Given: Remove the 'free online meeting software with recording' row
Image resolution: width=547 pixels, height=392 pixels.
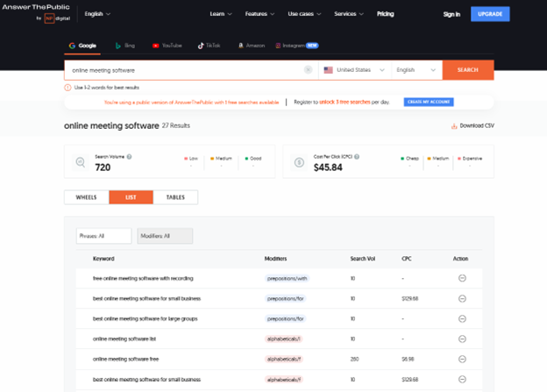Looking at the screenshot, I should 462,278.
